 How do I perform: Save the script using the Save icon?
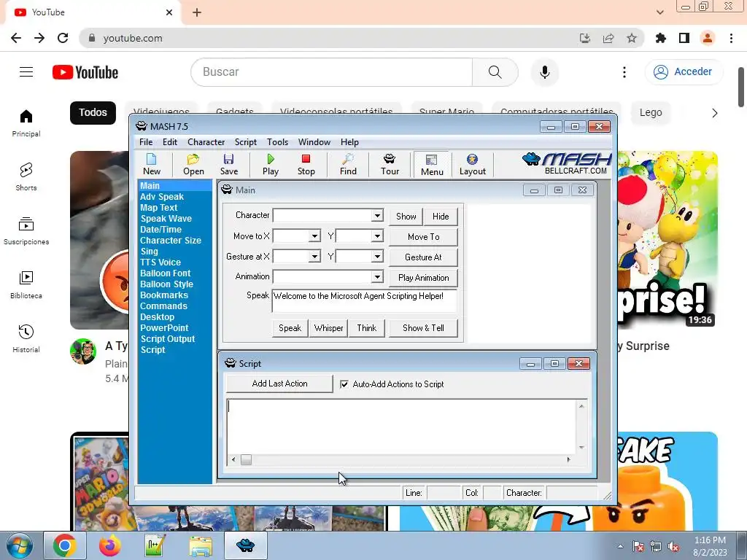pyautogui.click(x=228, y=164)
